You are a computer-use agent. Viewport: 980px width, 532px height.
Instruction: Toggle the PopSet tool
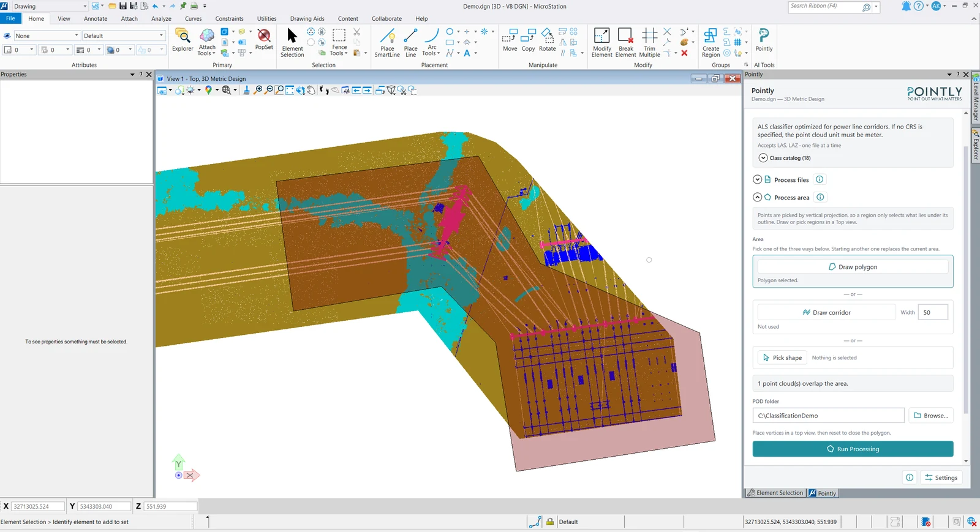(264, 40)
